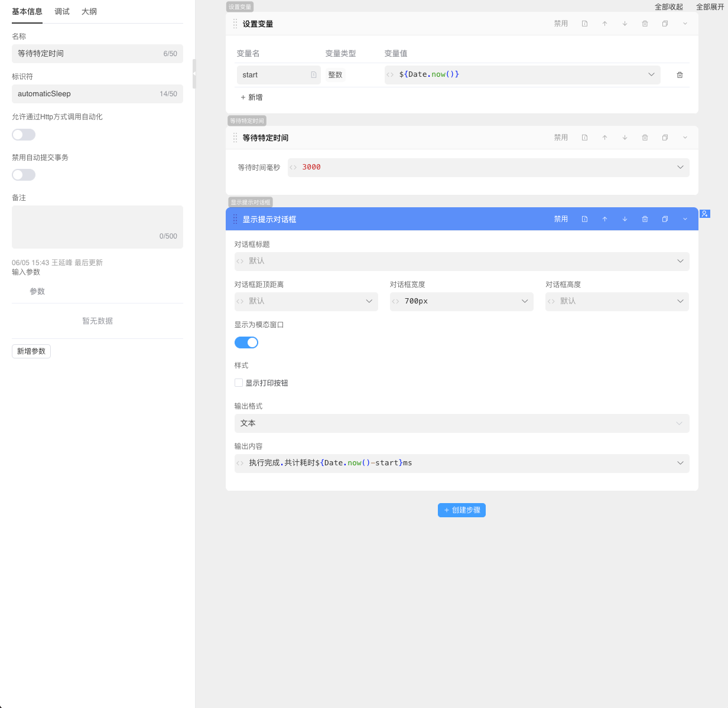Click the user icon beside 显示提示对话框
This screenshot has height=708, width=728.
[x=705, y=214]
